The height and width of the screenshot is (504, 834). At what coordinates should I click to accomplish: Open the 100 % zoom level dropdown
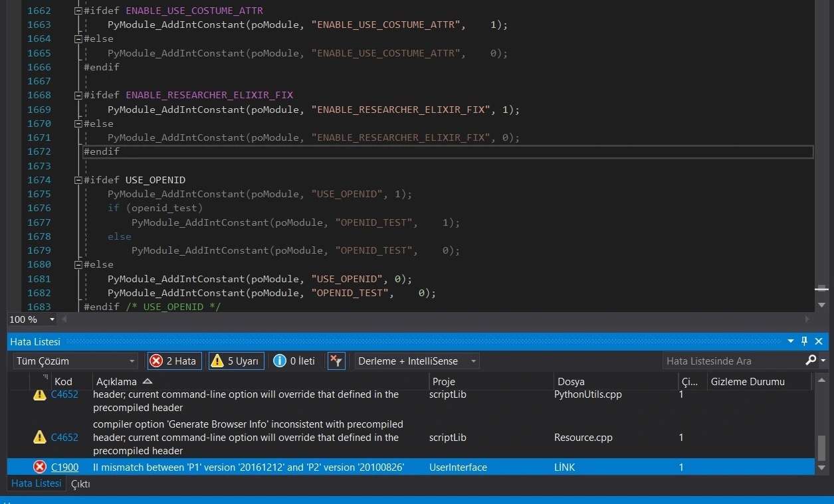click(52, 319)
